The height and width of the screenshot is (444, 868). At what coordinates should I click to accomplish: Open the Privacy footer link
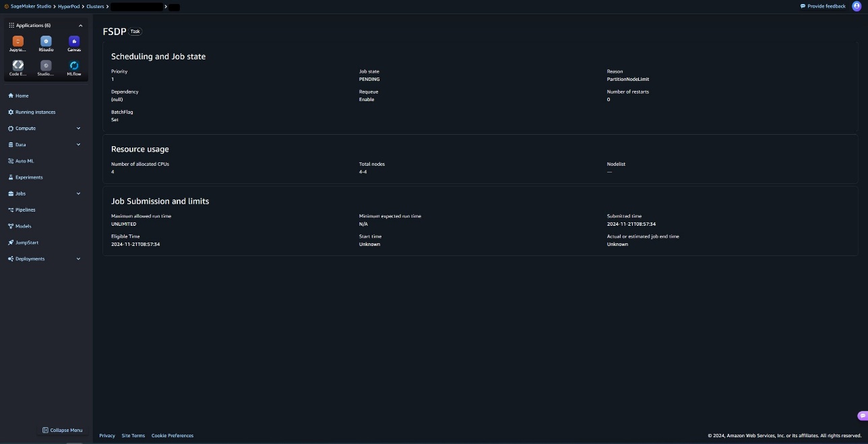click(107, 436)
